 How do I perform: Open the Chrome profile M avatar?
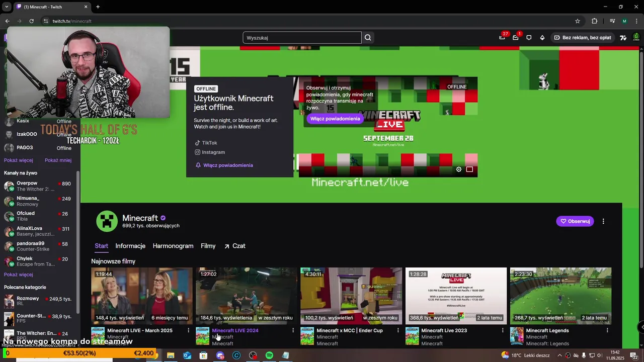click(x=624, y=21)
